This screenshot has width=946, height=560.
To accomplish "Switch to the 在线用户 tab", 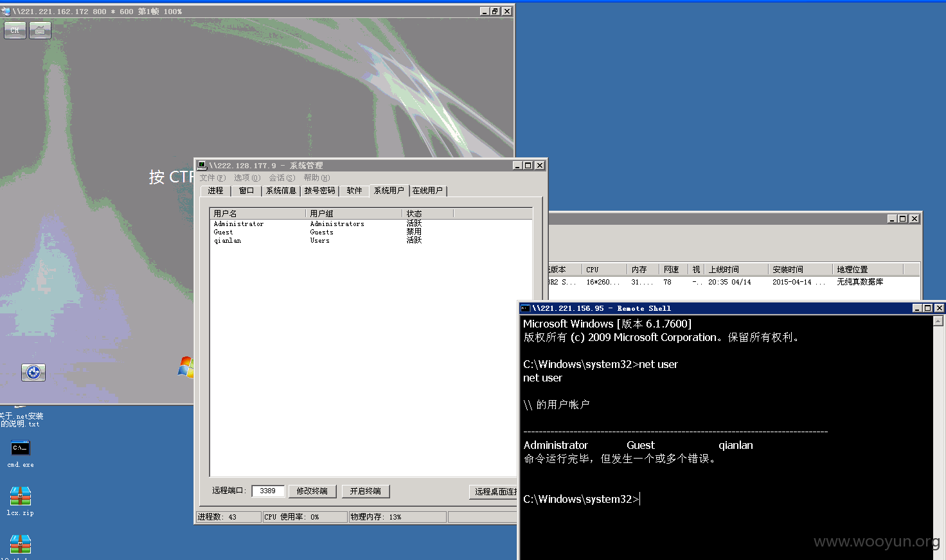I will click(x=428, y=191).
